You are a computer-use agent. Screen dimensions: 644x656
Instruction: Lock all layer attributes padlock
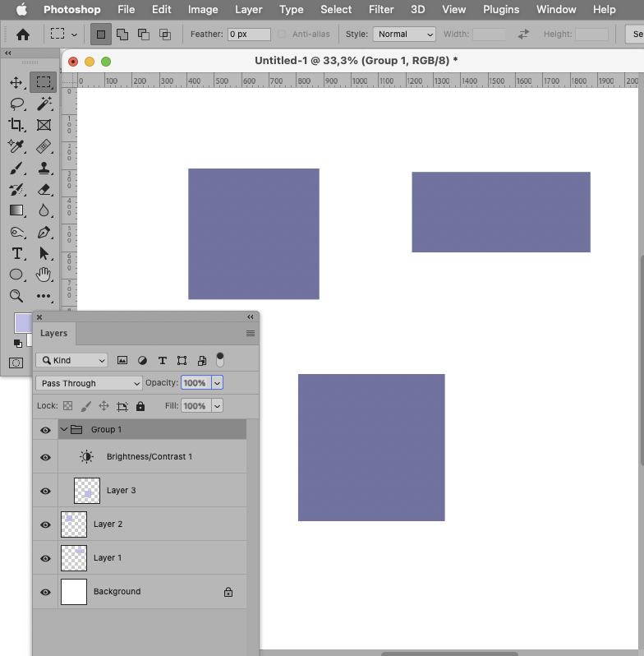coord(140,406)
